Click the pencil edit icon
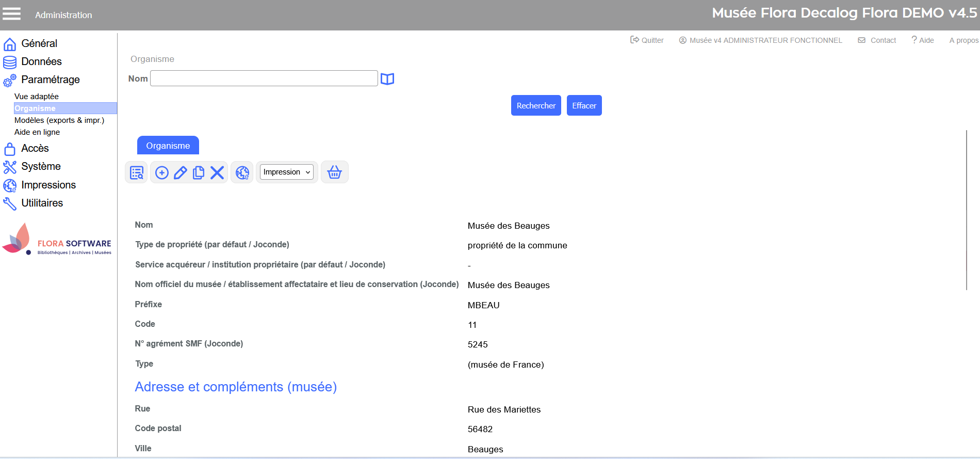 (x=180, y=172)
